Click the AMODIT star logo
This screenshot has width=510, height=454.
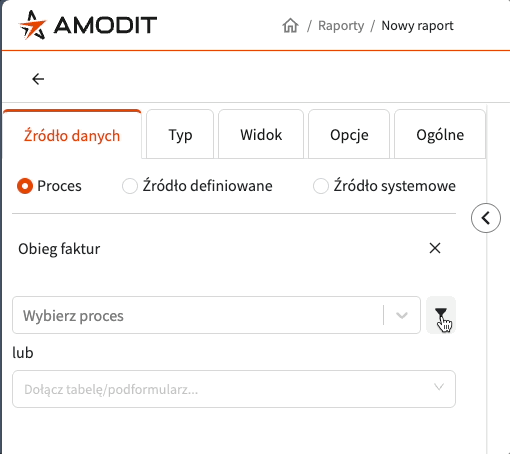[32, 25]
